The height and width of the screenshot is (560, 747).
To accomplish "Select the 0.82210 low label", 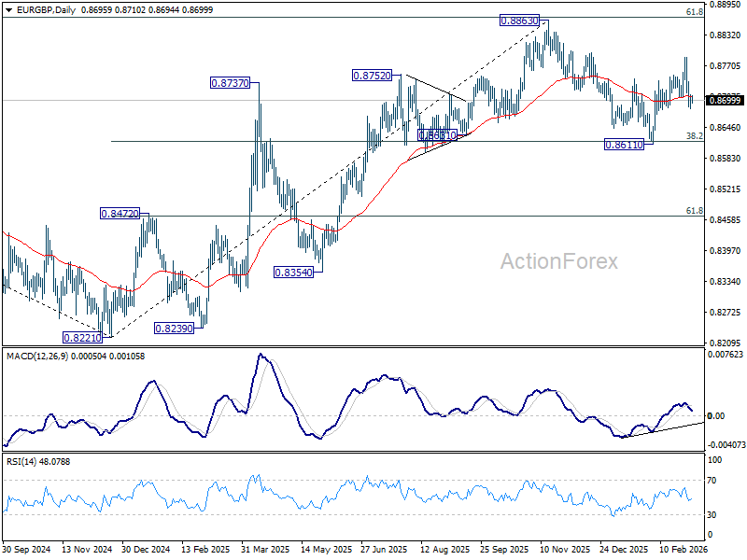I will [x=82, y=338].
